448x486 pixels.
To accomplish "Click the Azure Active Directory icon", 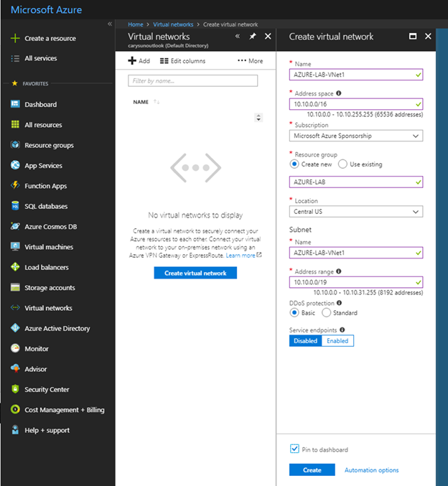I will point(15,328).
